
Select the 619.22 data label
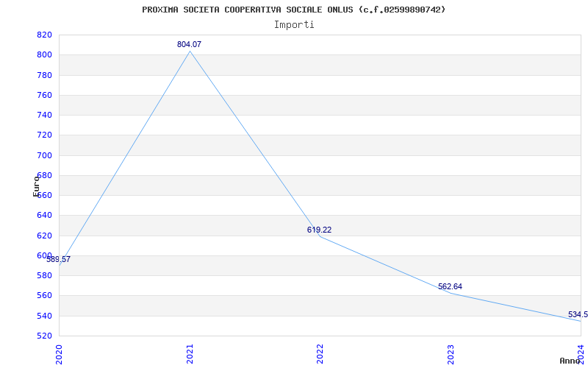point(319,230)
